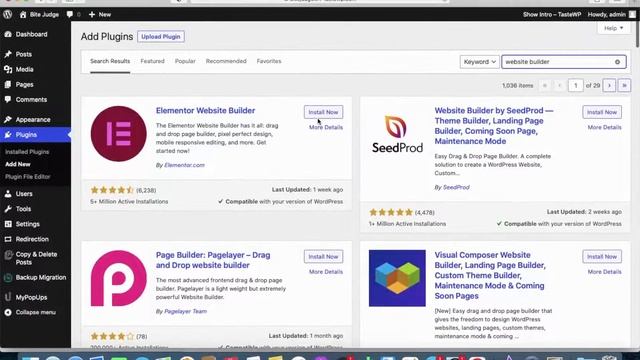Open Elementor plugin logo

tap(118, 134)
